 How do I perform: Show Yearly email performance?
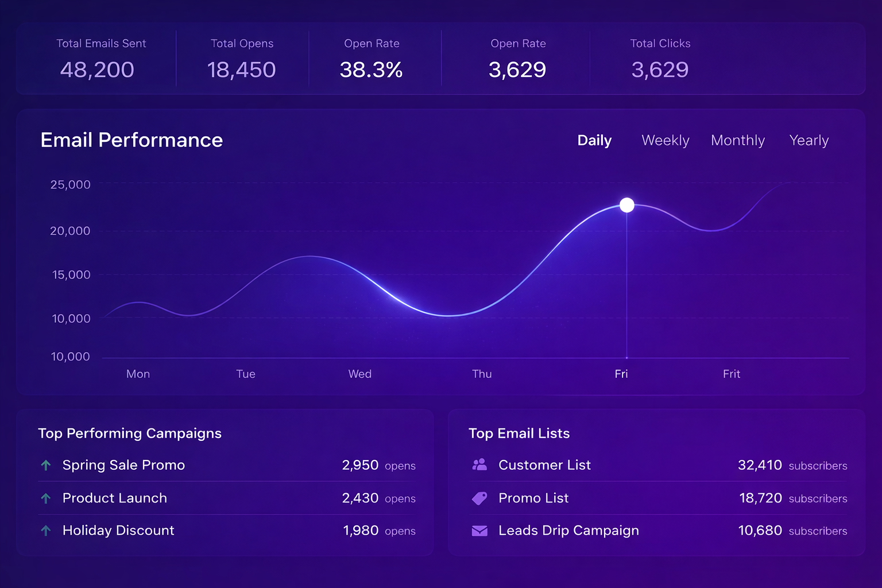click(x=808, y=141)
